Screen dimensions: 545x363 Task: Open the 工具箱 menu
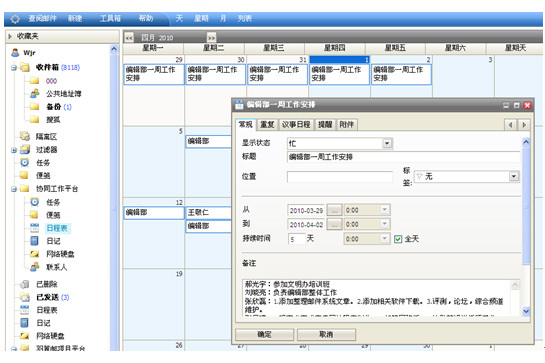click(x=110, y=18)
